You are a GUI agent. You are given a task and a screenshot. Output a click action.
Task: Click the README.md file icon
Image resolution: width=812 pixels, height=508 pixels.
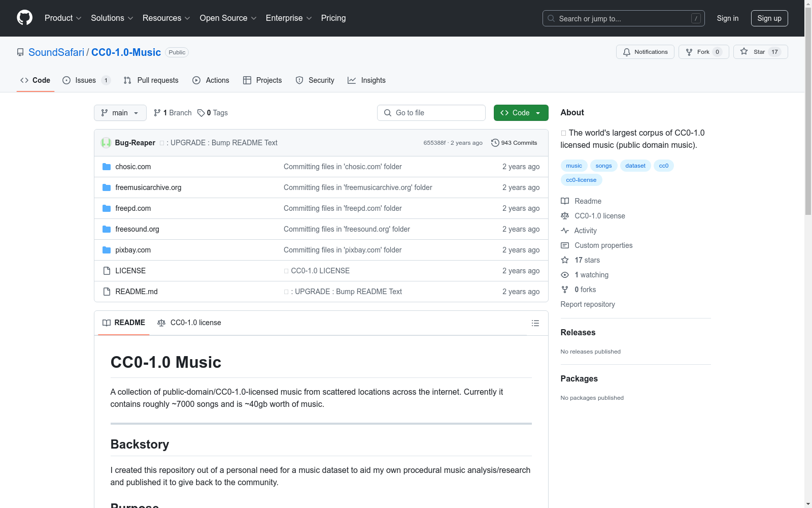[107, 292]
